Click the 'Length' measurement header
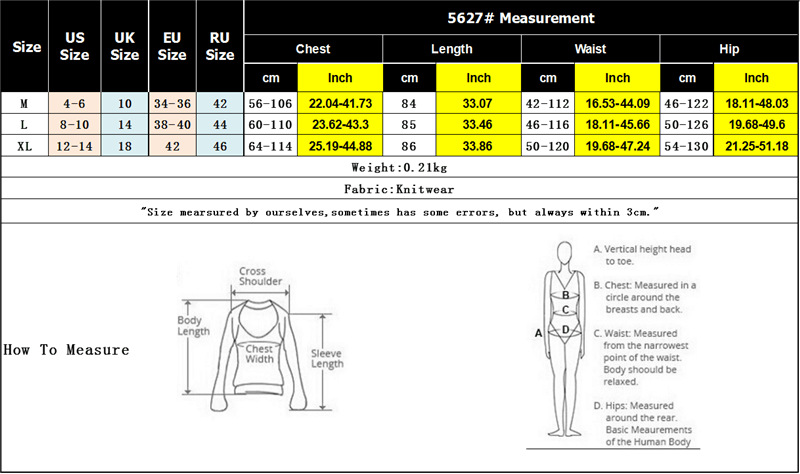Image resolution: width=800 pixels, height=474 pixels. click(x=452, y=49)
